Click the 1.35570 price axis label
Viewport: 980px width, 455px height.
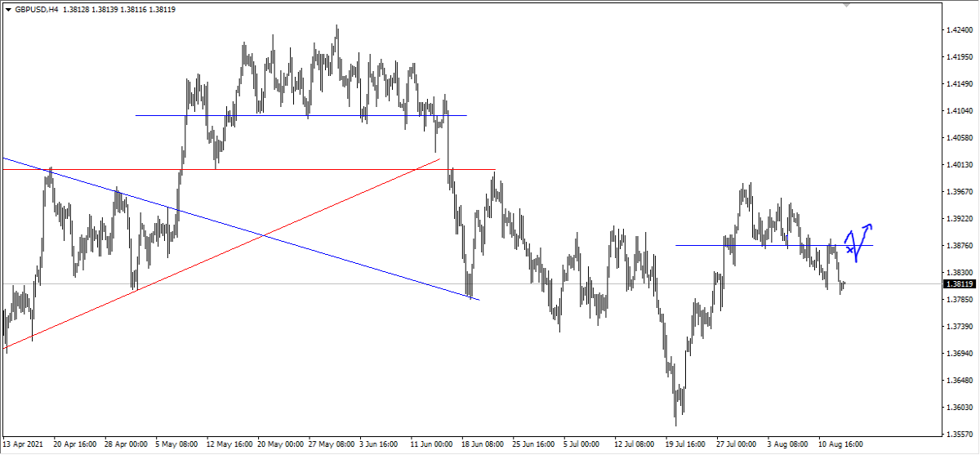click(958, 435)
